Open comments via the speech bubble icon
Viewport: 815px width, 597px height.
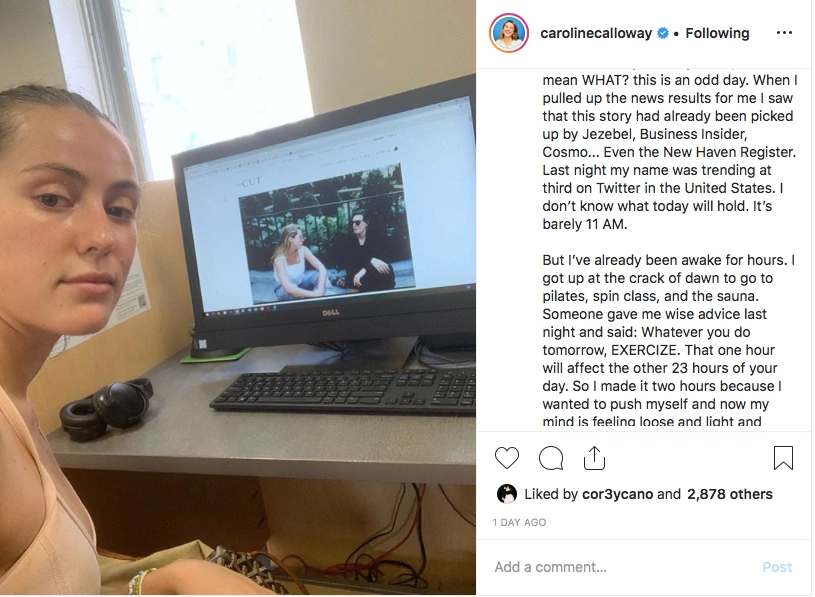(x=551, y=458)
